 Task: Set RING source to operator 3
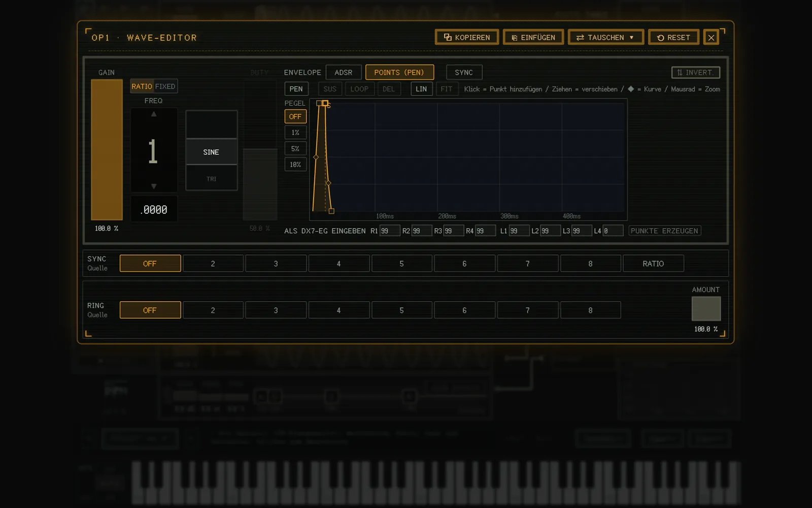(x=276, y=310)
